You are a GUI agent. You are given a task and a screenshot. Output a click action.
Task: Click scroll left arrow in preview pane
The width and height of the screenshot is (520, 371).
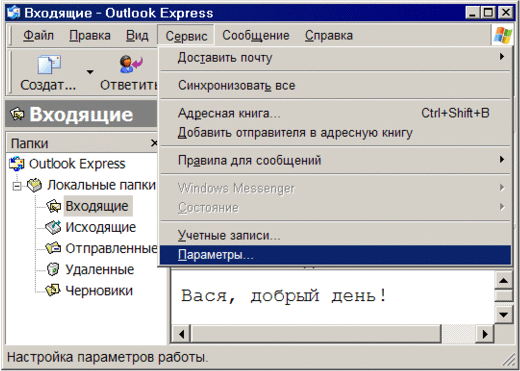point(181,334)
